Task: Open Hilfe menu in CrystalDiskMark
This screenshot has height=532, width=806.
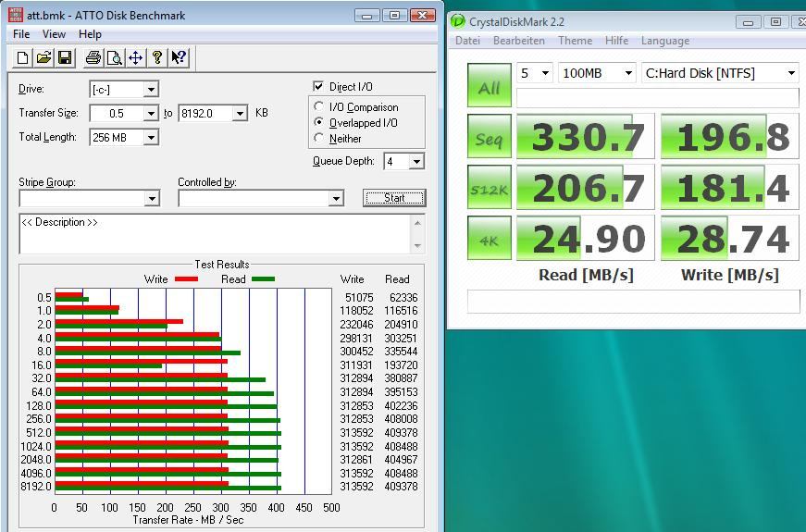Action: click(617, 41)
